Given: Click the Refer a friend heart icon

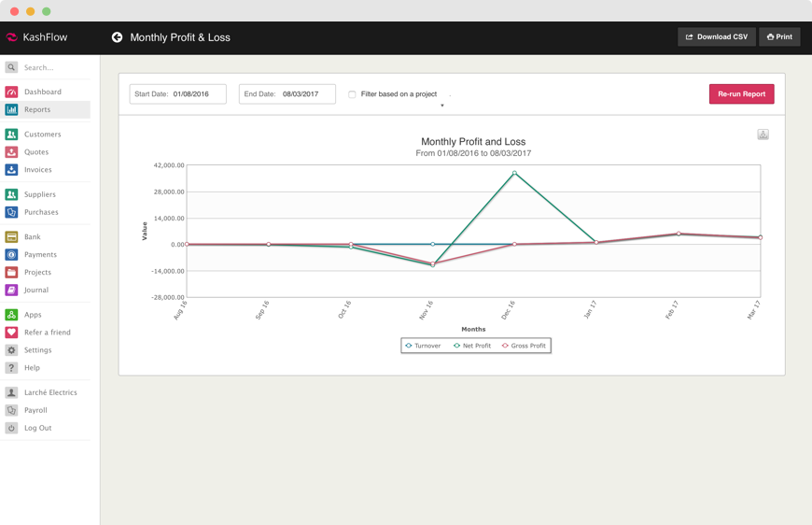Looking at the screenshot, I should point(11,333).
